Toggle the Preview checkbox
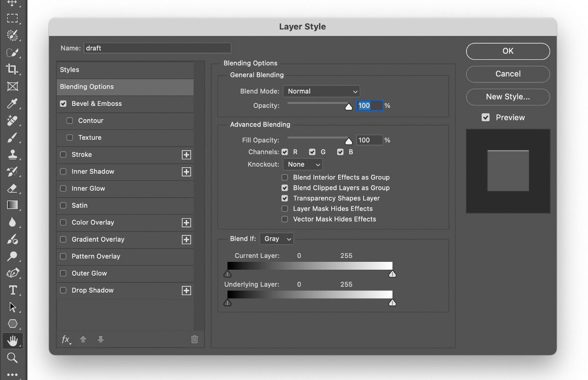Viewport: 588px width, 380px height. pos(486,117)
